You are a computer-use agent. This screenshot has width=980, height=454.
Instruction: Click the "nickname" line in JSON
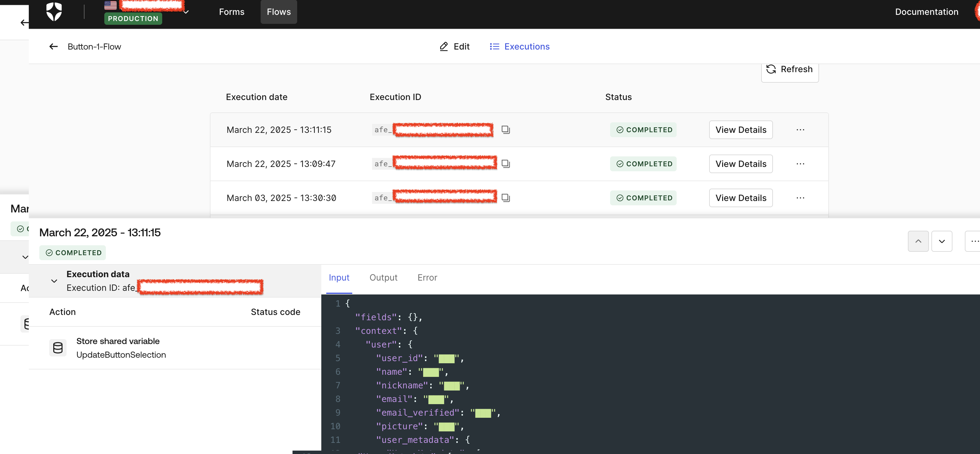tap(422, 386)
